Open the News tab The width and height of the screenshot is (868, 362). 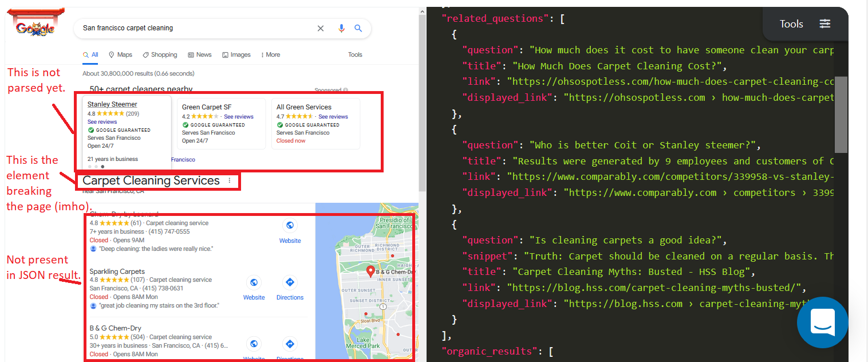click(x=199, y=55)
